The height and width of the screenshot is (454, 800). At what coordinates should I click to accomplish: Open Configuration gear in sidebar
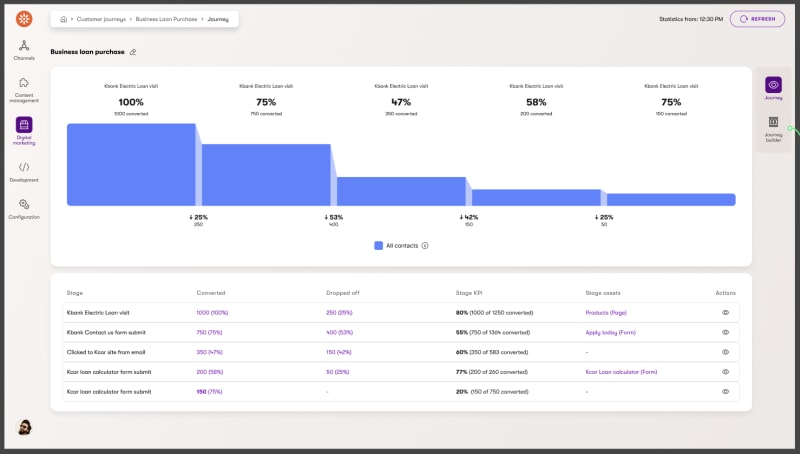point(24,205)
